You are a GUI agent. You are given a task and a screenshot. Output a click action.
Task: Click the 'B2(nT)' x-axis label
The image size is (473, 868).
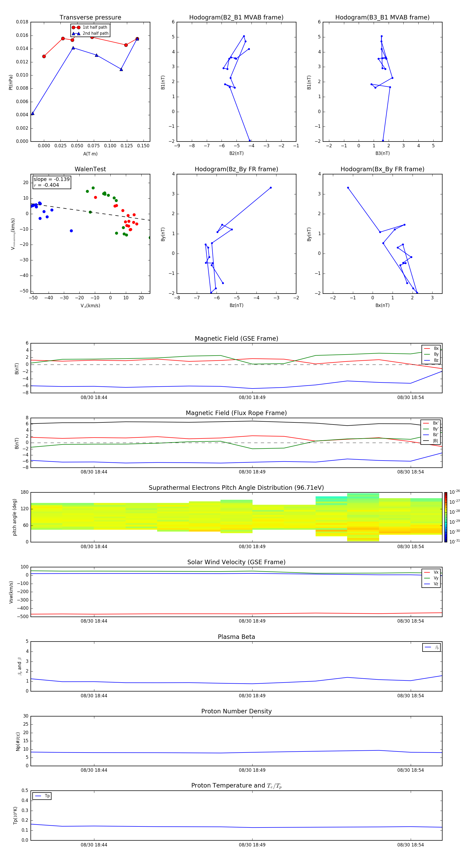(x=236, y=153)
